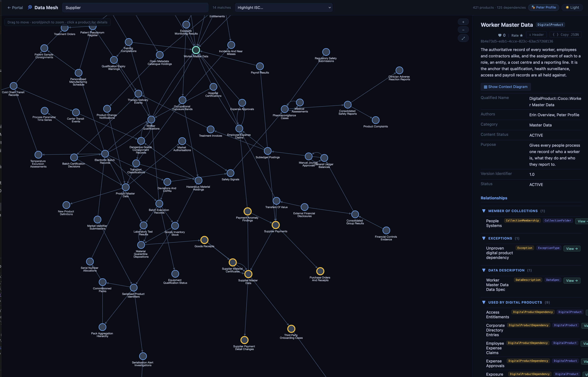Viewport: 588px width, 377px height.
Task: Select the Payment Anomaly Findings node
Action: coord(248,211)
